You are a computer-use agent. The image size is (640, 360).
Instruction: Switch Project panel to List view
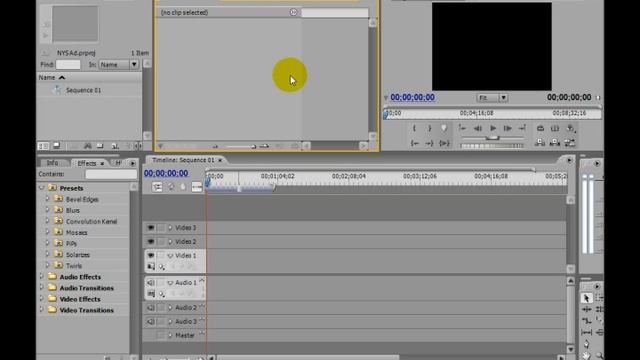[43, 146]
